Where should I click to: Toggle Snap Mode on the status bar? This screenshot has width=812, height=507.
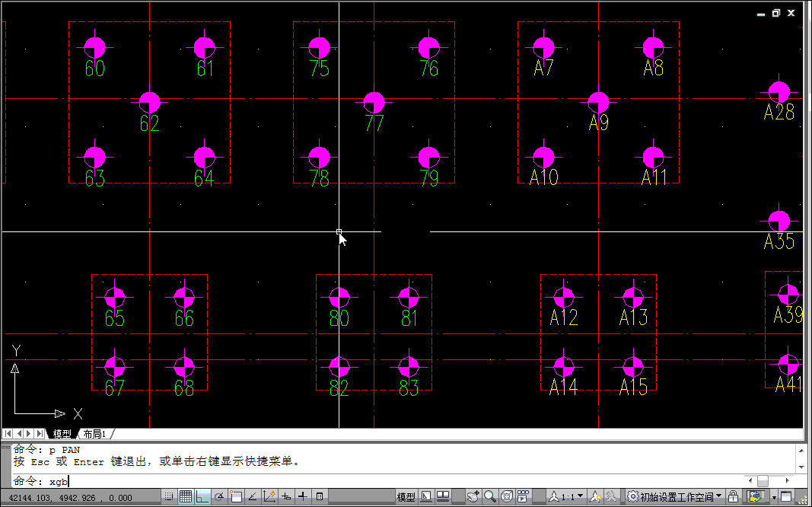point(169,496)
